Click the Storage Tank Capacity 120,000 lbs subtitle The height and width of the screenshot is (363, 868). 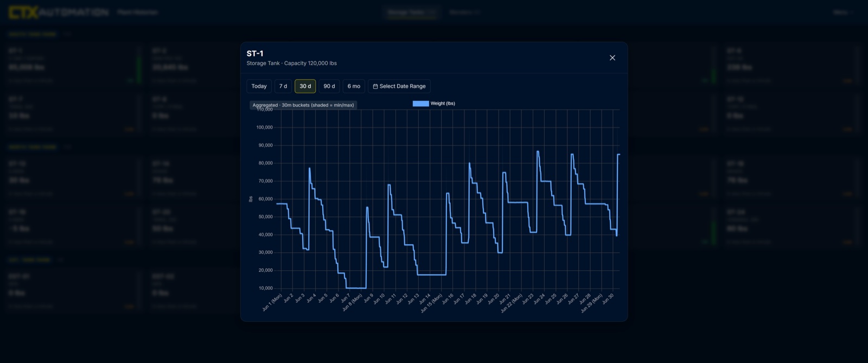292,63
